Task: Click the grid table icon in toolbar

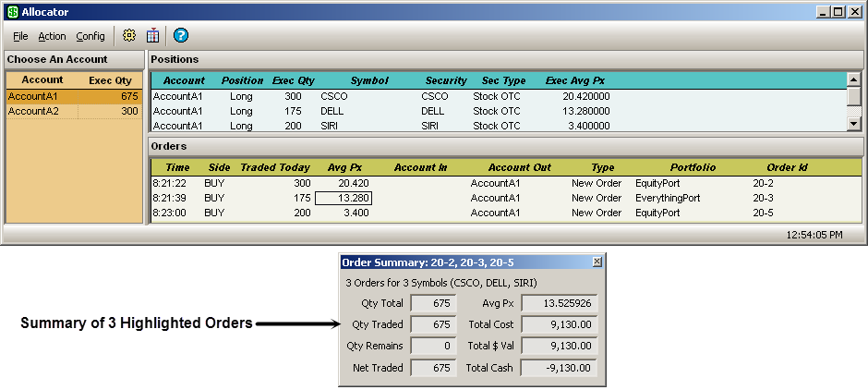Action: coord(152,36)
